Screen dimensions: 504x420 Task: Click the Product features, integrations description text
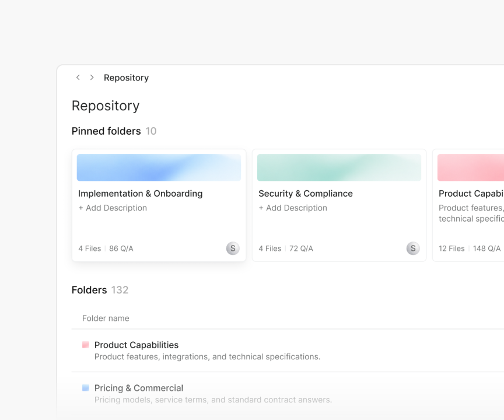(207, 356)
